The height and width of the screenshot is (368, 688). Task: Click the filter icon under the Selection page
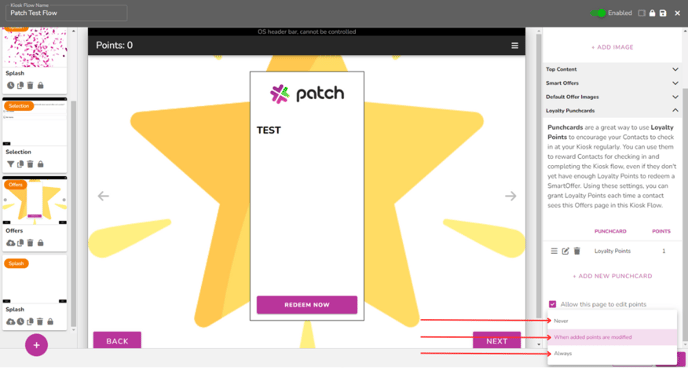coord(11,164)
